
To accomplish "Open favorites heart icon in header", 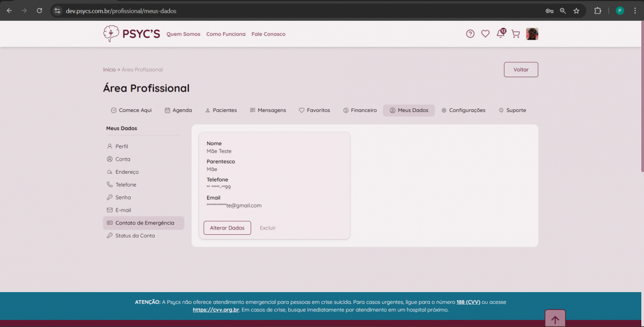I will 485,34.
